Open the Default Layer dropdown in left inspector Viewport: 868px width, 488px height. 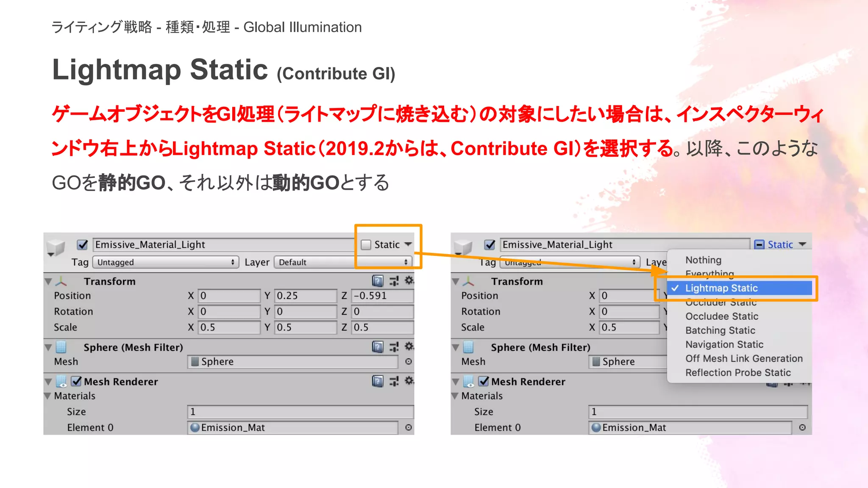point(343,262)
